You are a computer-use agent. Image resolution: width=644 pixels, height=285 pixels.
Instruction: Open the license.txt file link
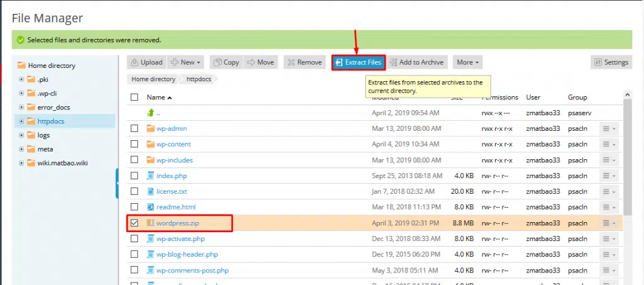[171, 191]
